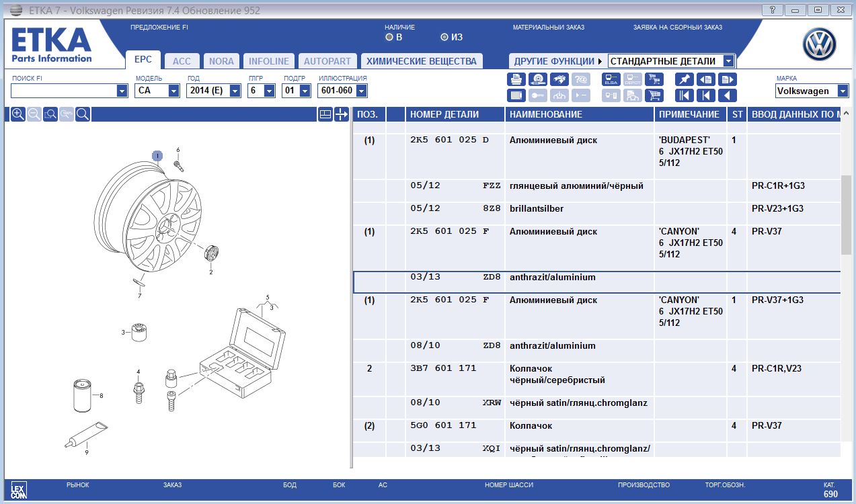Click the НАИМЕНОВАНИЕ column header
The height and width of the screenshot is (504, 856).
coord(579,114)
